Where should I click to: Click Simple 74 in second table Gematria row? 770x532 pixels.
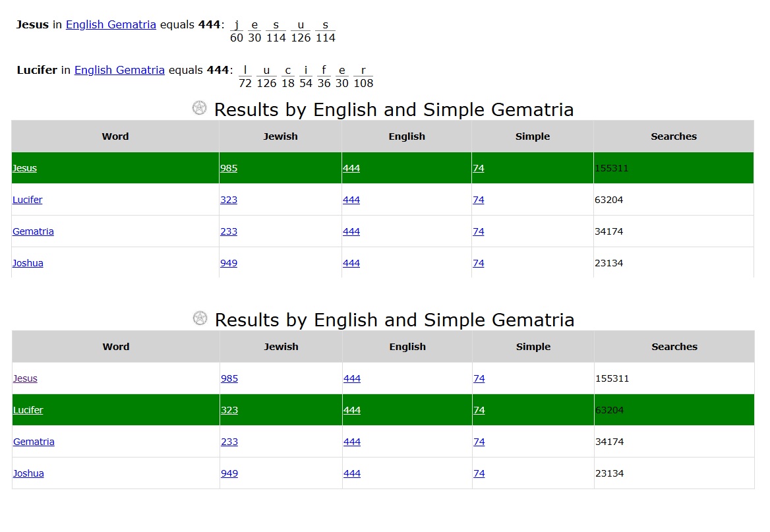tap(479, 442)
